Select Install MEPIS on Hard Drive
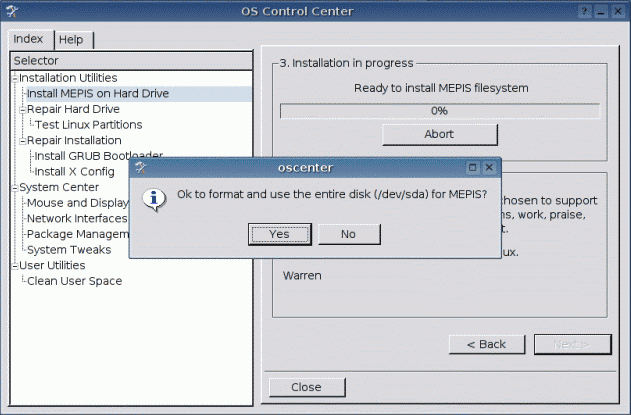This screenshot has width=631, height=415. coord(98,93)
